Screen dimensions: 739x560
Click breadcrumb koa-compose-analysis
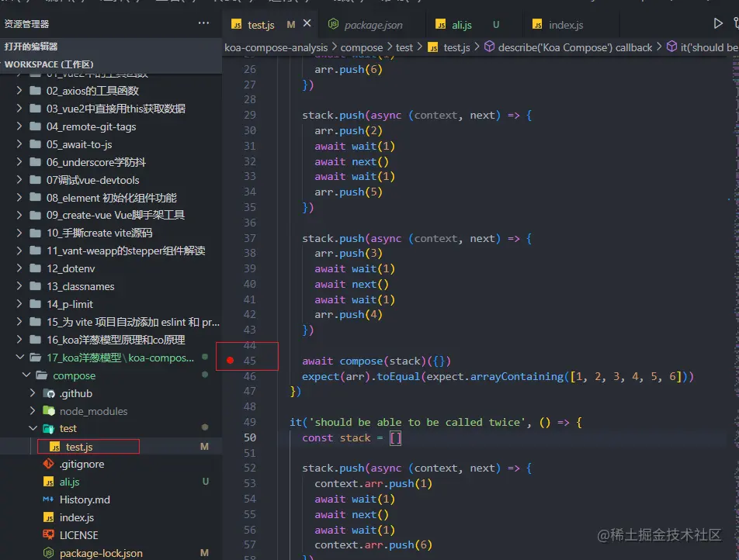point(276,47)
